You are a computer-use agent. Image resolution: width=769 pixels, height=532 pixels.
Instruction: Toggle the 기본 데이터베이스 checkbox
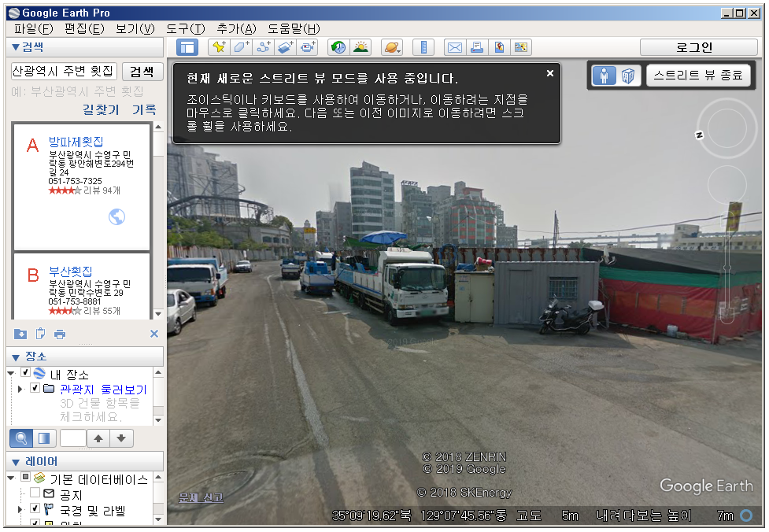coord(25,477)
